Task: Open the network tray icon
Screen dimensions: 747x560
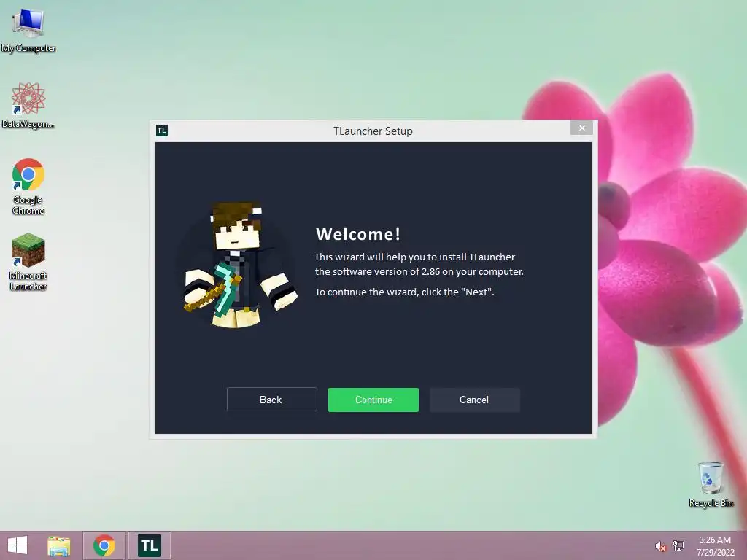Action: [678, 546]
